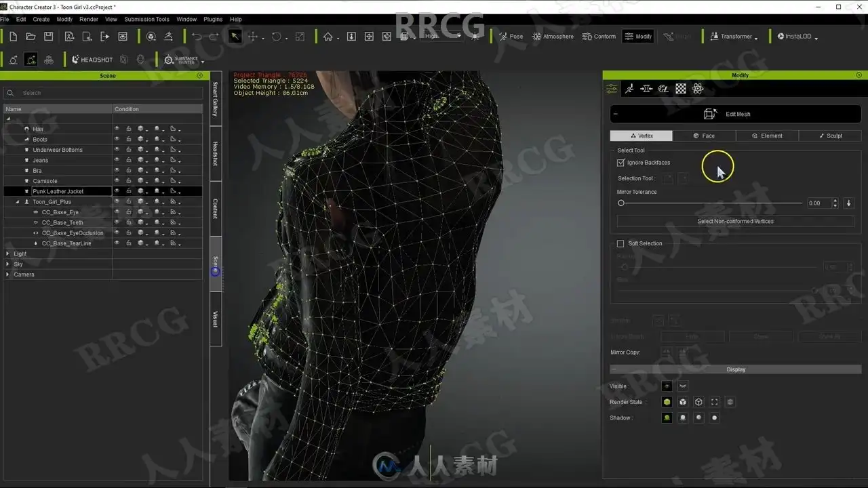Toggle visibility of Punk Leather Jacket
868x488 pixels.
coord(117,191)
